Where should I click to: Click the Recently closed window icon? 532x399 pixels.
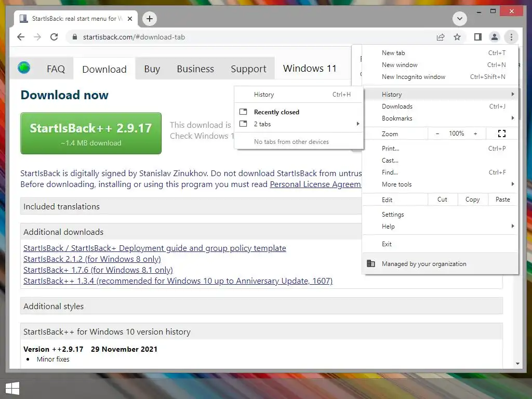pos(243,112)
